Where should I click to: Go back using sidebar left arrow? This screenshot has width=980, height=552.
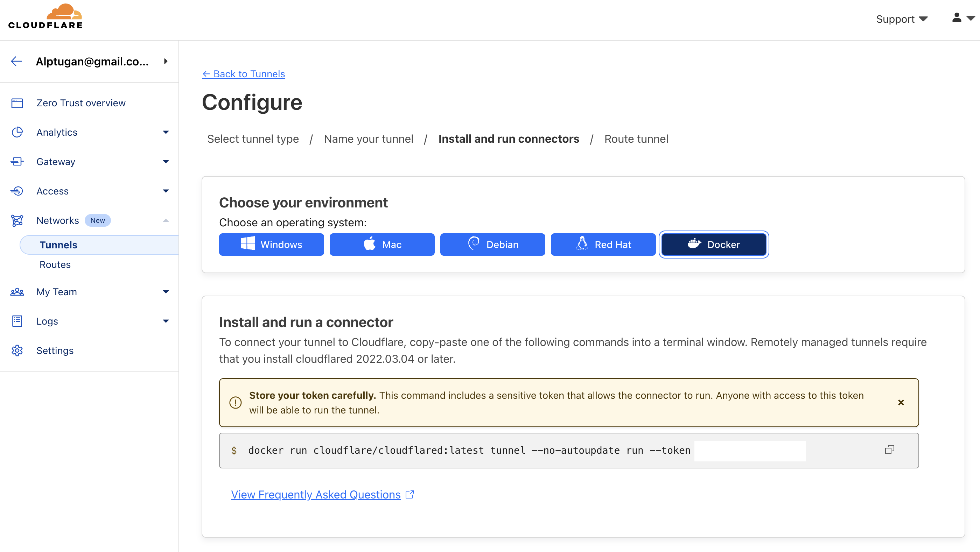16,61
